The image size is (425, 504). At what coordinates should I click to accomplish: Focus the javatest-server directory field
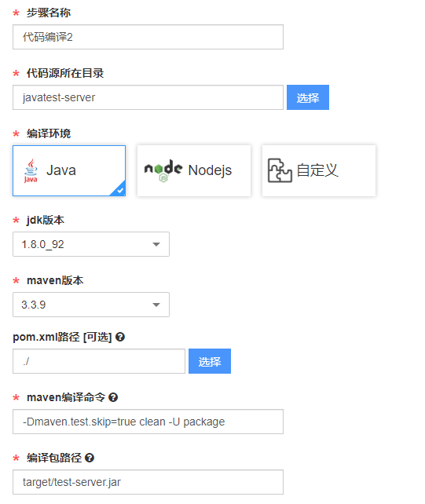click(148, 97)
